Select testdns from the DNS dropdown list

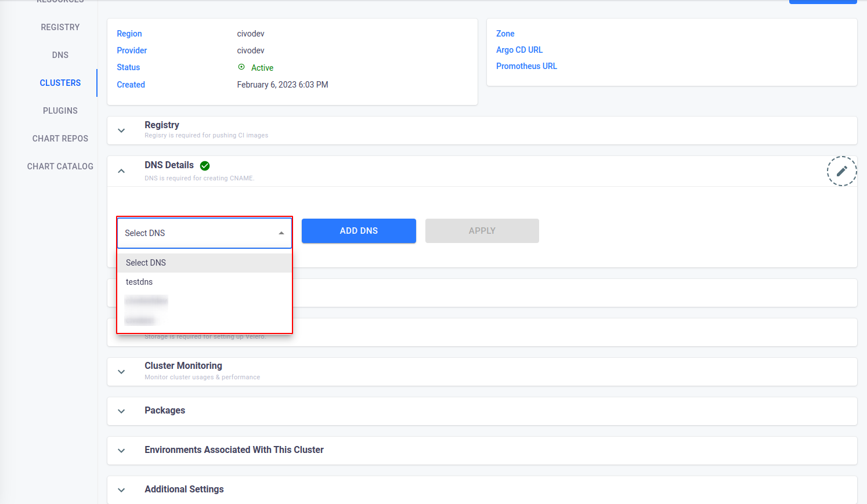pyautogui.click(x=204, y=282)
